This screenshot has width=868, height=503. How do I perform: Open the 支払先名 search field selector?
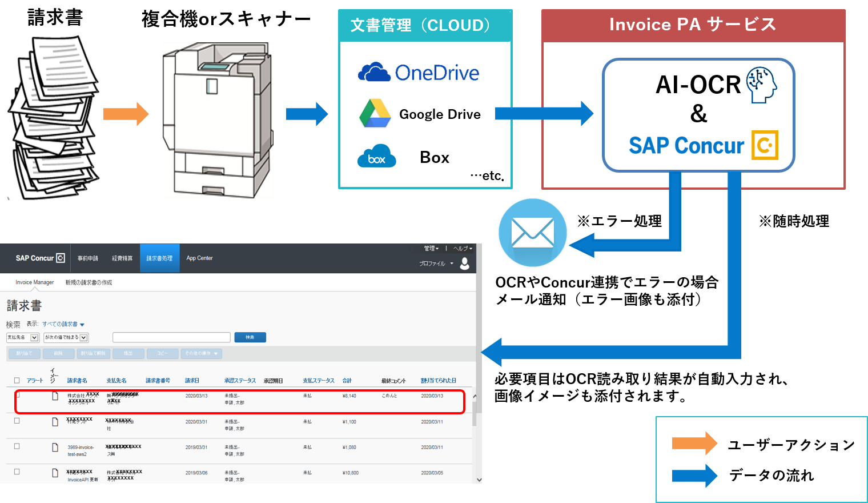pyautogui.click(x=22, y=337)
